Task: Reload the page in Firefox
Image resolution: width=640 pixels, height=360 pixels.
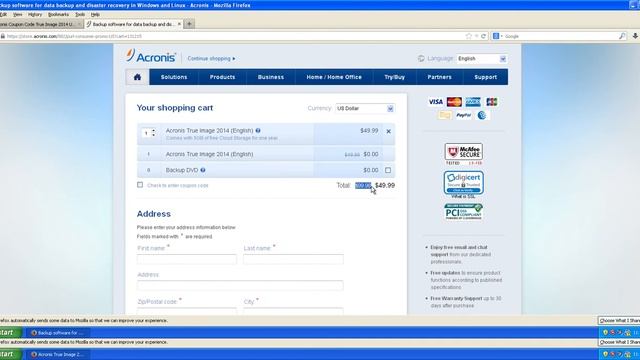Action: click(484, 36)
